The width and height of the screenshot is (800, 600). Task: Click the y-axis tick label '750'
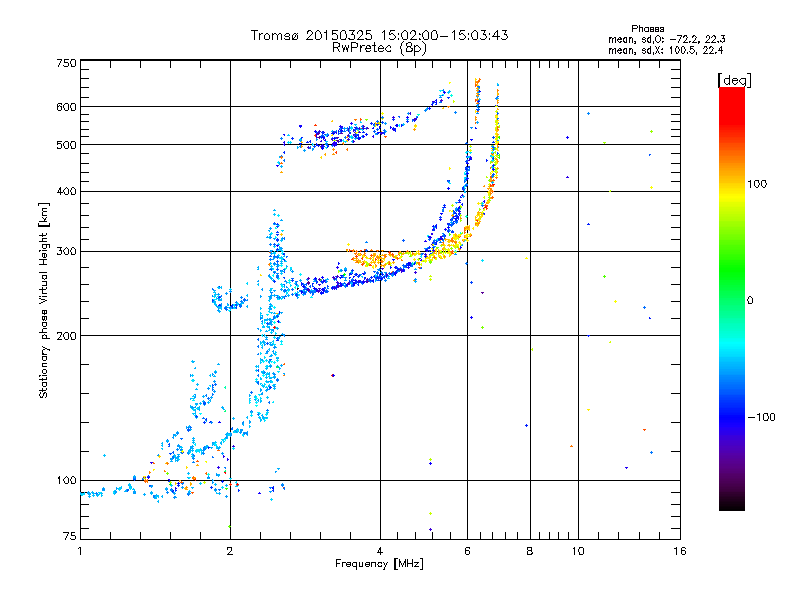click(66, 63)
